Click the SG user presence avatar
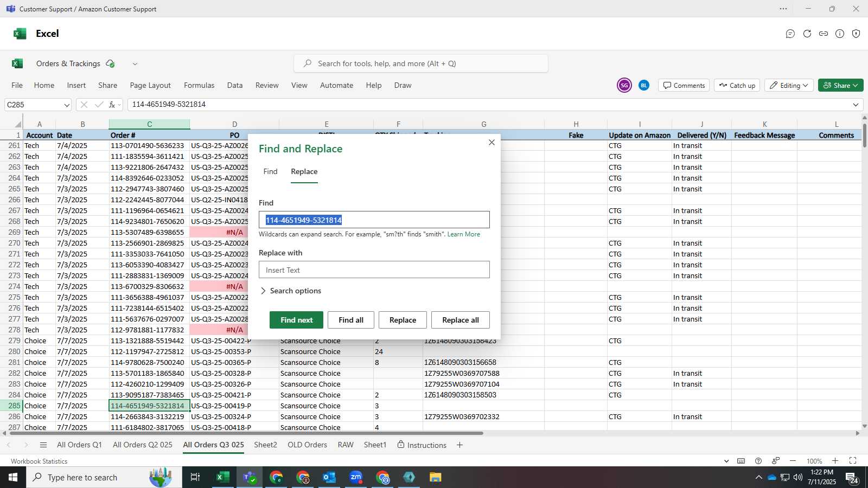The image size is (868, 488). click(x=624, y=85)
